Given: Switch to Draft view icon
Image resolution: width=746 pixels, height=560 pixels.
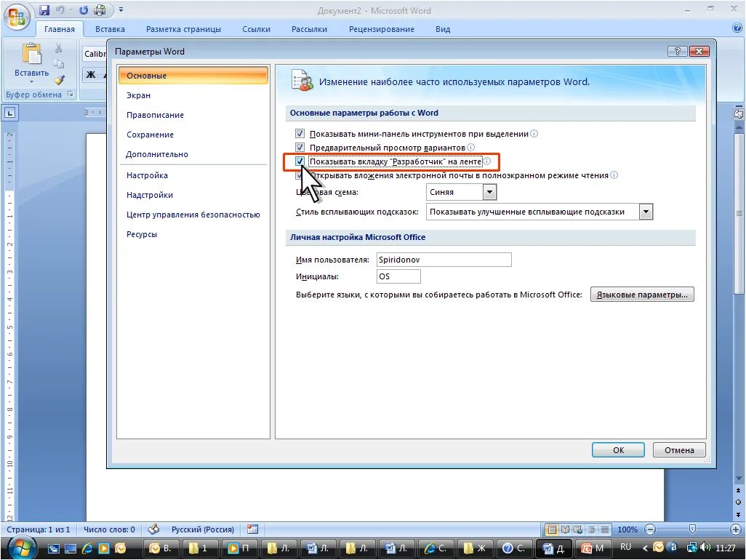Looking at the screenshot, I should (x=605, y=529).
